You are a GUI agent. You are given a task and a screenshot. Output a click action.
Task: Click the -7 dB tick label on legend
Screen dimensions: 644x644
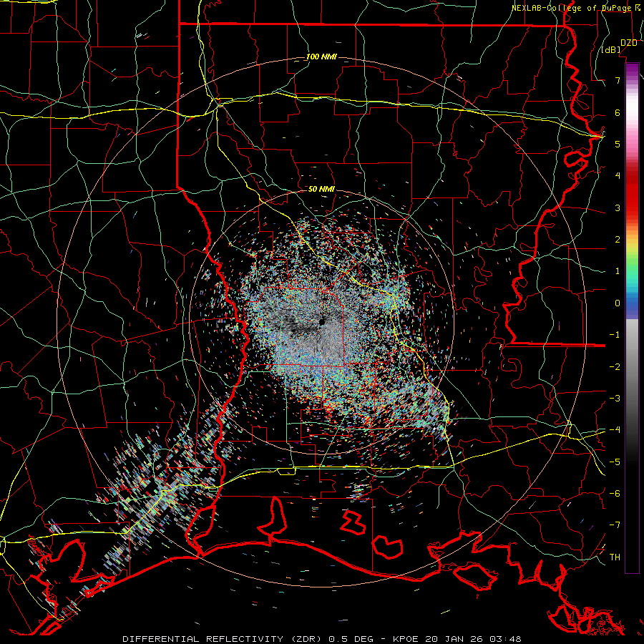pos(615,525)
